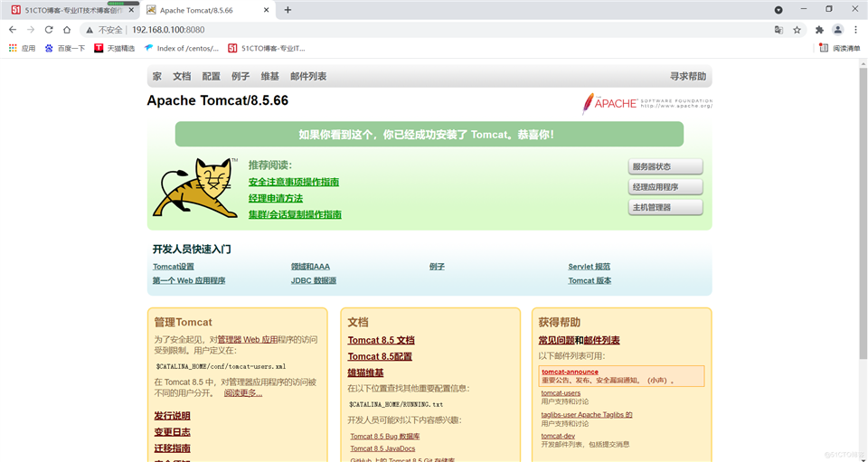Open Tomcat 8.5 Bug 数据库 link
This screenshot has height=462, width=868.
[x=385, y=437]
